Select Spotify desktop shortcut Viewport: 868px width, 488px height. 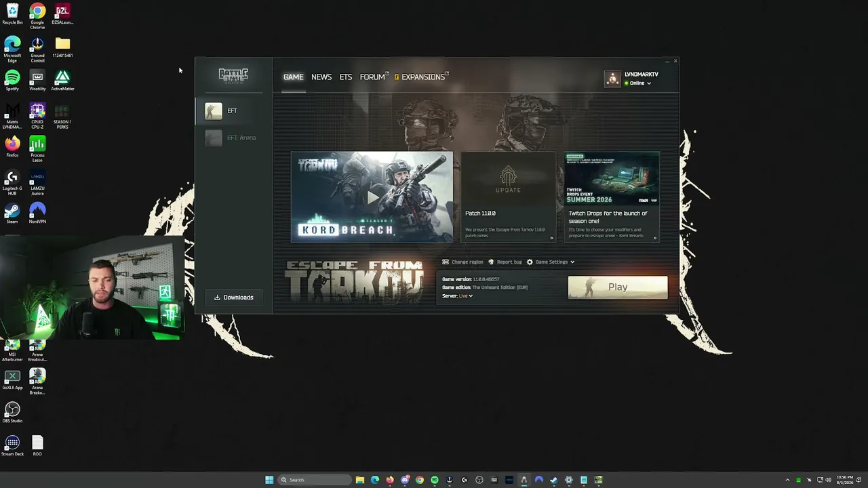click(x=12, y=81)
